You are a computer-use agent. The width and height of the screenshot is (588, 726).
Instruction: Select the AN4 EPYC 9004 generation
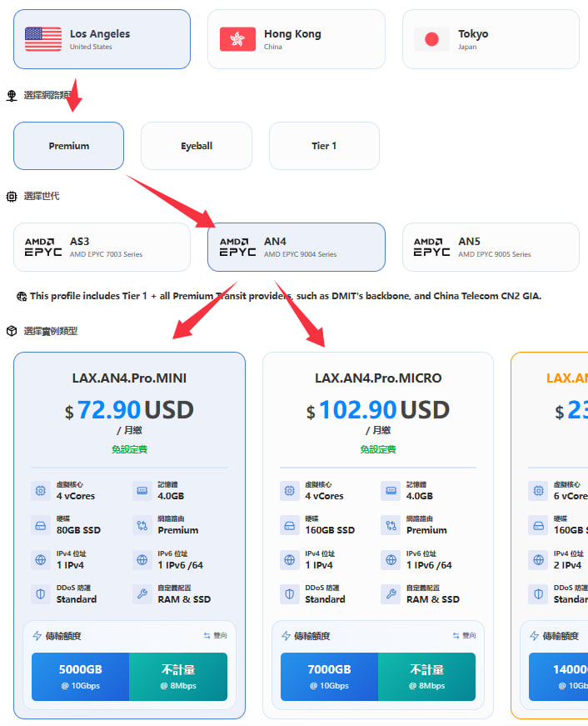click(296, 248)
